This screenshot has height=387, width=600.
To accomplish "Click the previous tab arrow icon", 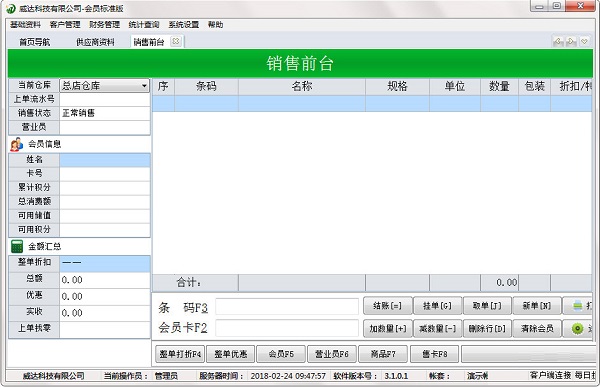I will coord(558,41).
